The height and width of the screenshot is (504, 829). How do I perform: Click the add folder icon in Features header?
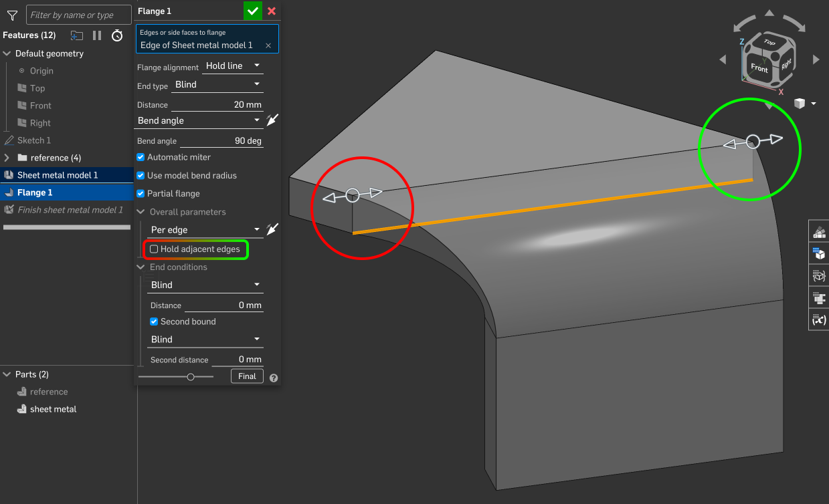[77, 35]
